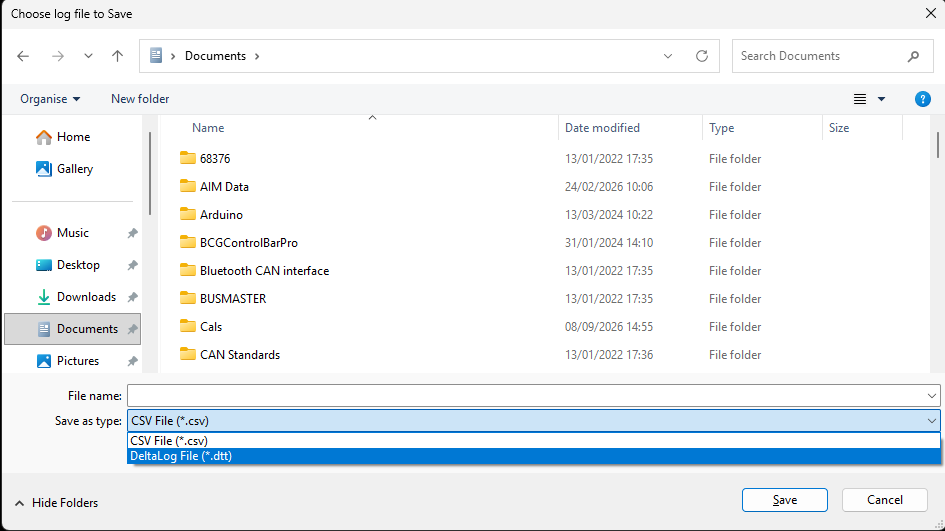Sort by Date modified column
The image size is (945, 531).
(602, 128)
